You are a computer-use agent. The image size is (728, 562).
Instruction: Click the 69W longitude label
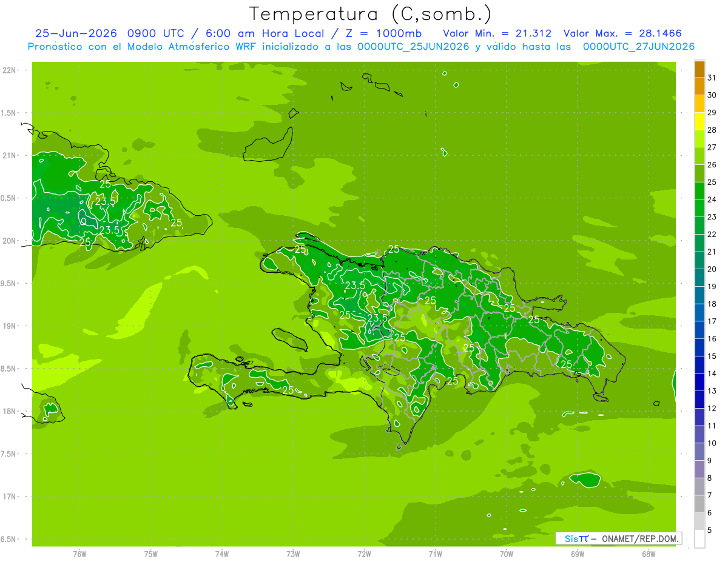click(578, 554)
